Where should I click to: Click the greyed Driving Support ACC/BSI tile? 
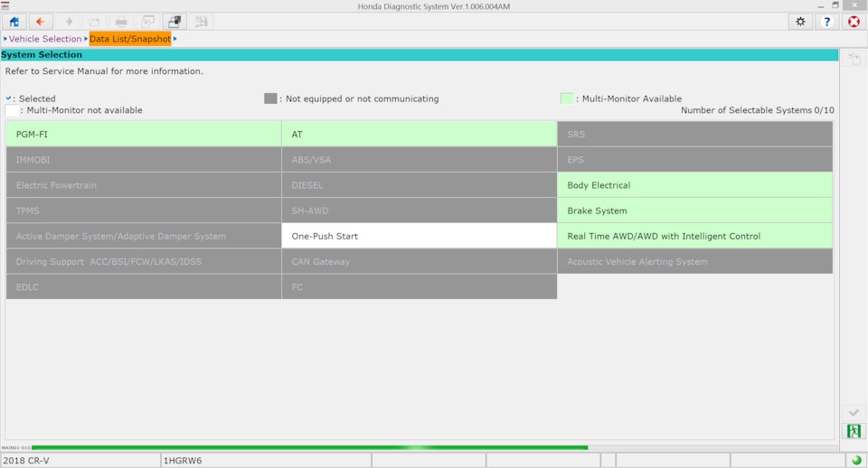pos(144,262)
